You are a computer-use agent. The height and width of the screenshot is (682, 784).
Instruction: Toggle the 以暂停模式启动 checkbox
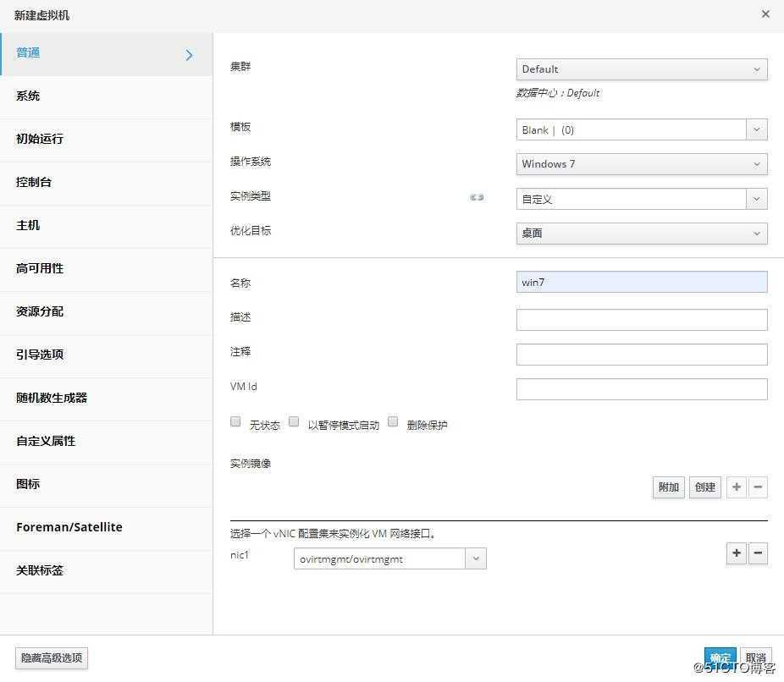294,421
